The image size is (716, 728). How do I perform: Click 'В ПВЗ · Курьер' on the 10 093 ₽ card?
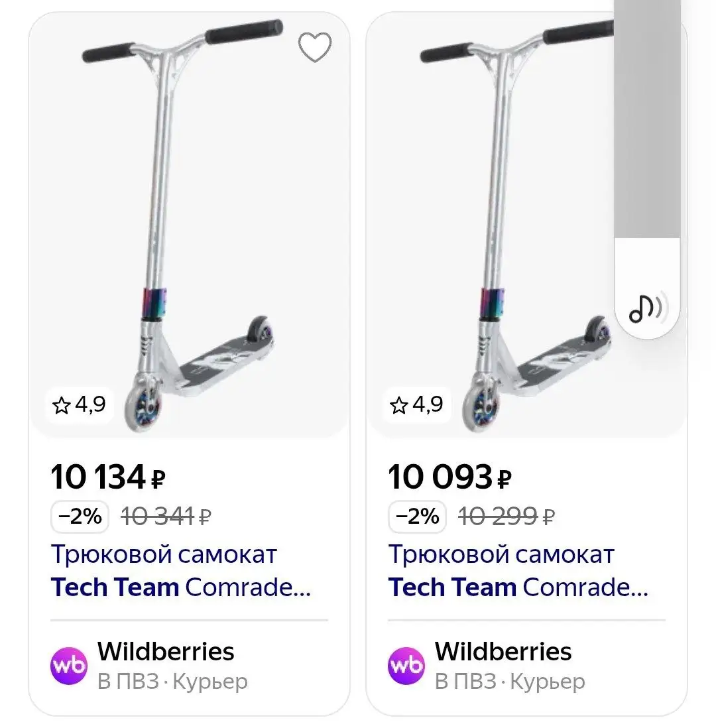[x=510, y=682]
